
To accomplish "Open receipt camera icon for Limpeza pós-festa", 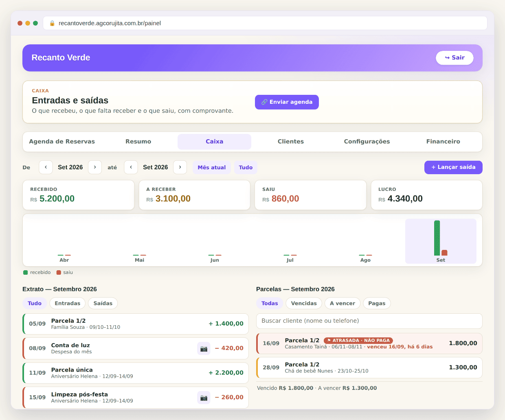I will (x=204, y=398).
